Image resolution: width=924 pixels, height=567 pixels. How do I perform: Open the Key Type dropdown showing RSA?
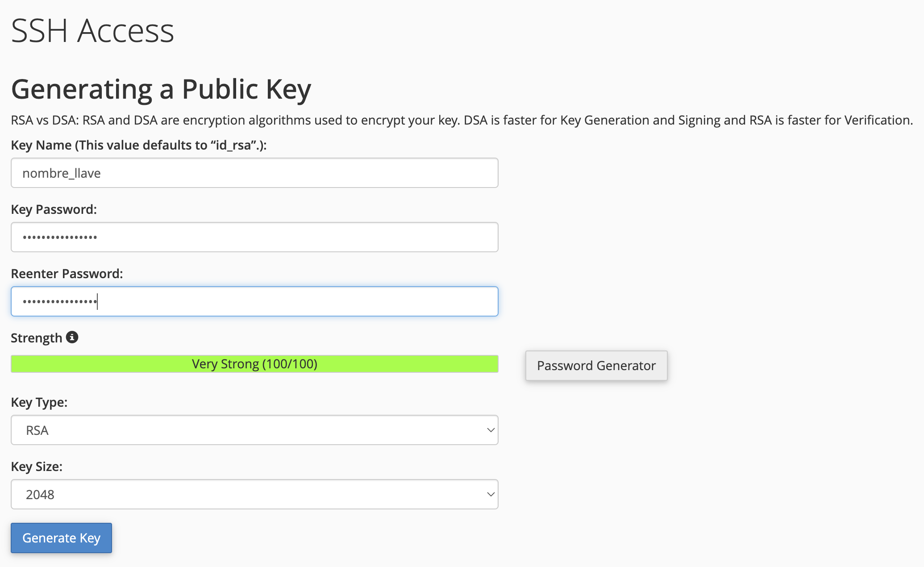(254, 430)
